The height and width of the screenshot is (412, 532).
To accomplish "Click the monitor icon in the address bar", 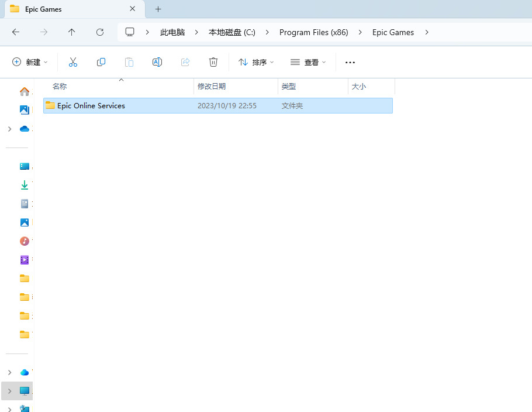I will tap(130, 32).
